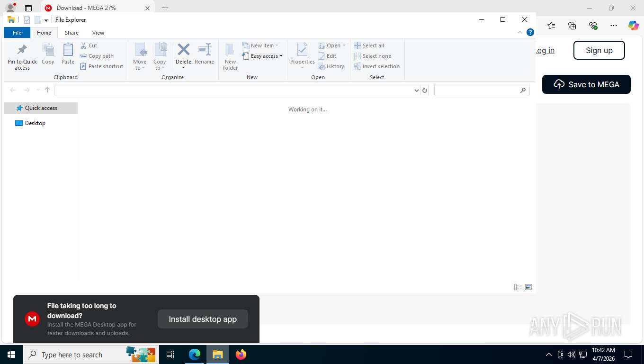Viewport: 644px width, 364px height.
Task: Open browser Settings and more menu
Action: [x=614, y=26]
